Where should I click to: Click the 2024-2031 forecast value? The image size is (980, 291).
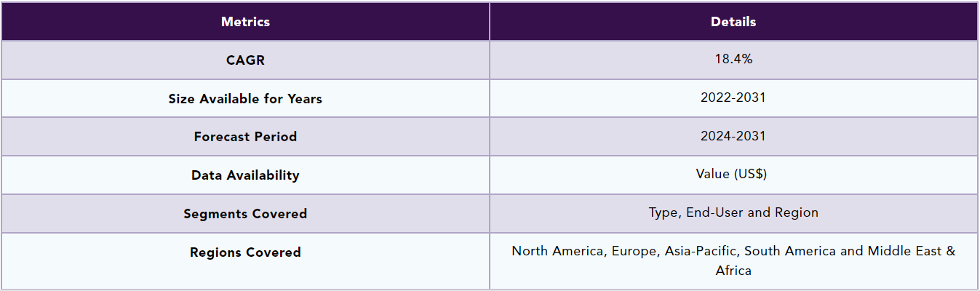coord(733,136)
